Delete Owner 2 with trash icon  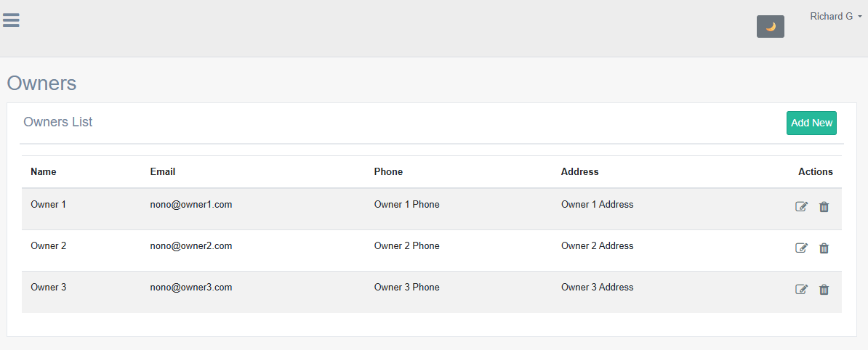click(x=824, y=248)
